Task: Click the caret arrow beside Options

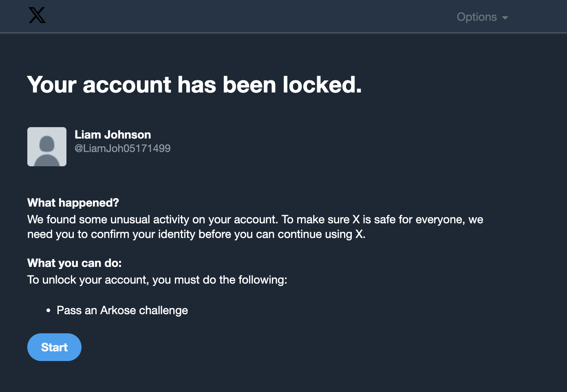Action: 505,18
